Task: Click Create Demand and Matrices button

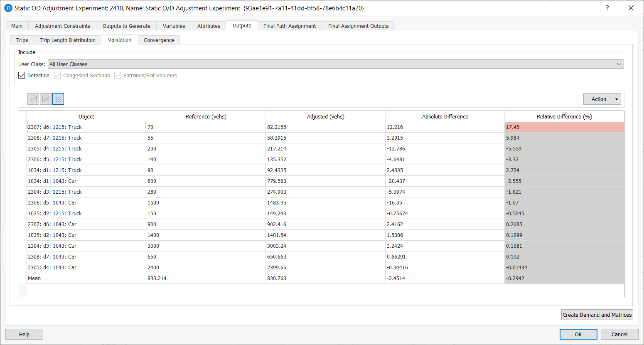Action: click(x=597, y=315)
